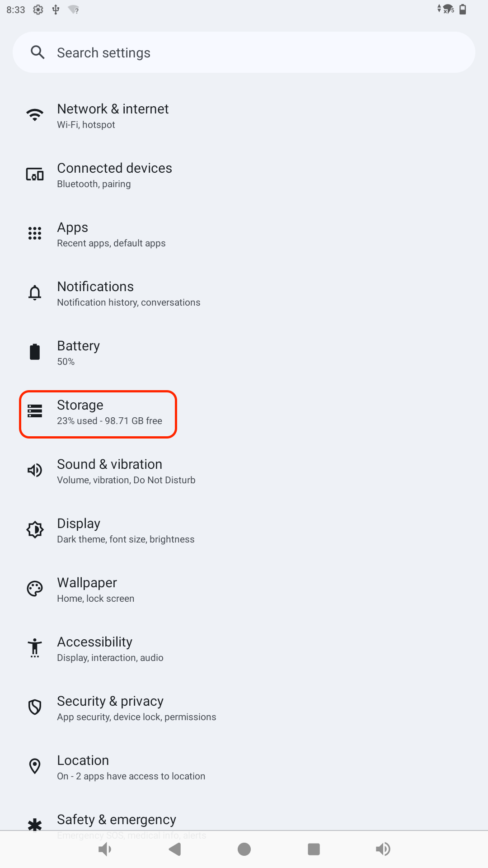The image size is (488, 868).
Task: Tap the Location pin icon
Action: point(35,766)
